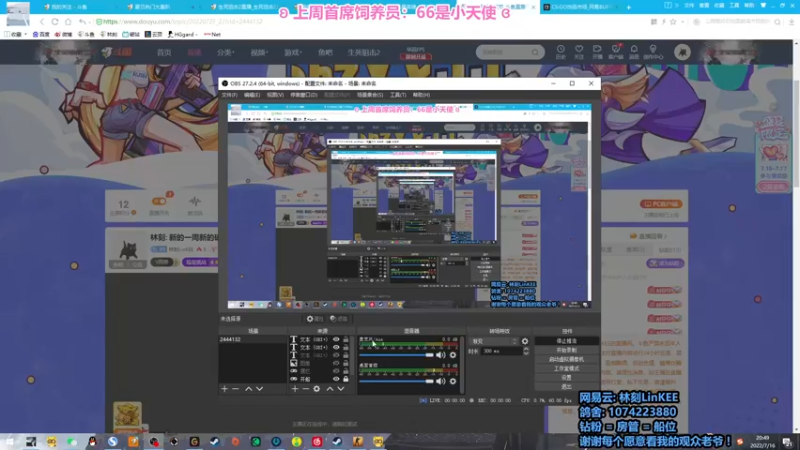Click orange PC客户端 button on Douyu page
The width and height of the screenshot is (800, 450).
(661, 204)
